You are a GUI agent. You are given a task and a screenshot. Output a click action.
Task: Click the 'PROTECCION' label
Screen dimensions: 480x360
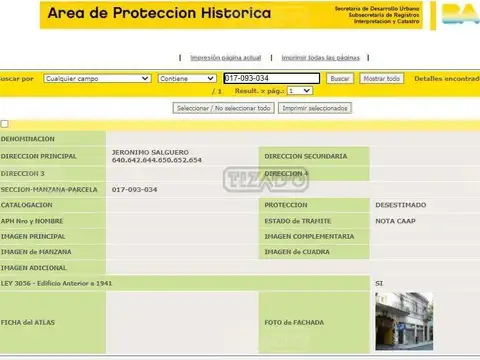click(286, 205)
